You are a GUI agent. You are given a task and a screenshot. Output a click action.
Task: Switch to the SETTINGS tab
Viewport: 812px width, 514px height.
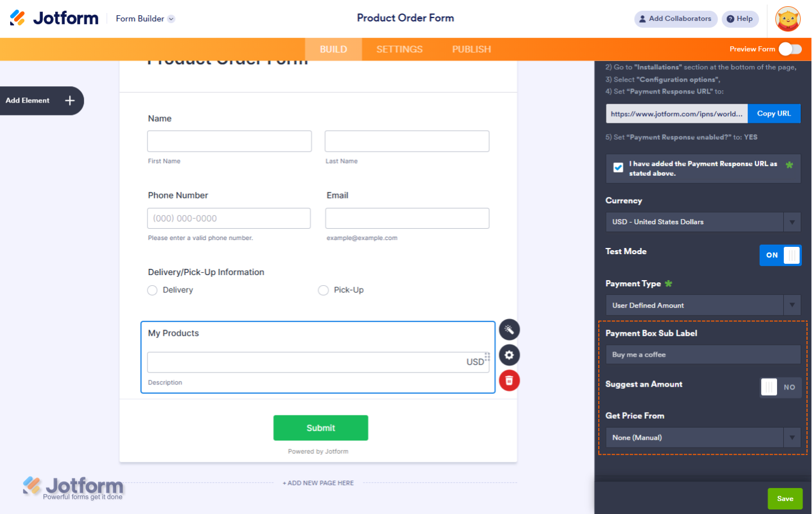tap(399, 49)
